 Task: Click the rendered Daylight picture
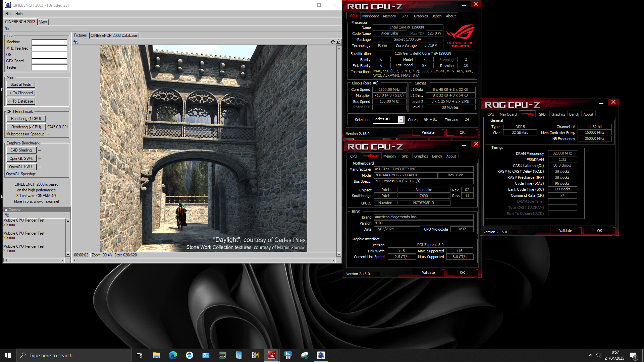click(x=204, y=148)
